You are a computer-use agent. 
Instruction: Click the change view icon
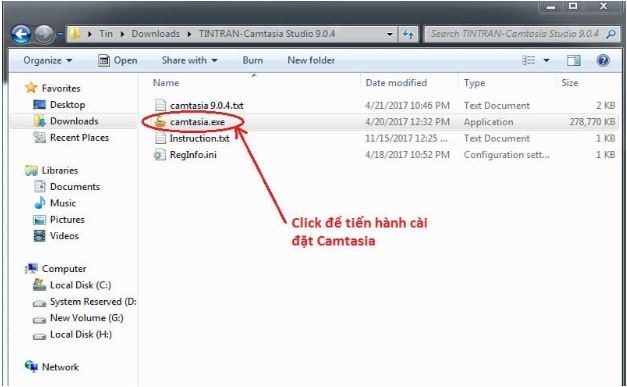coord(529,60)
